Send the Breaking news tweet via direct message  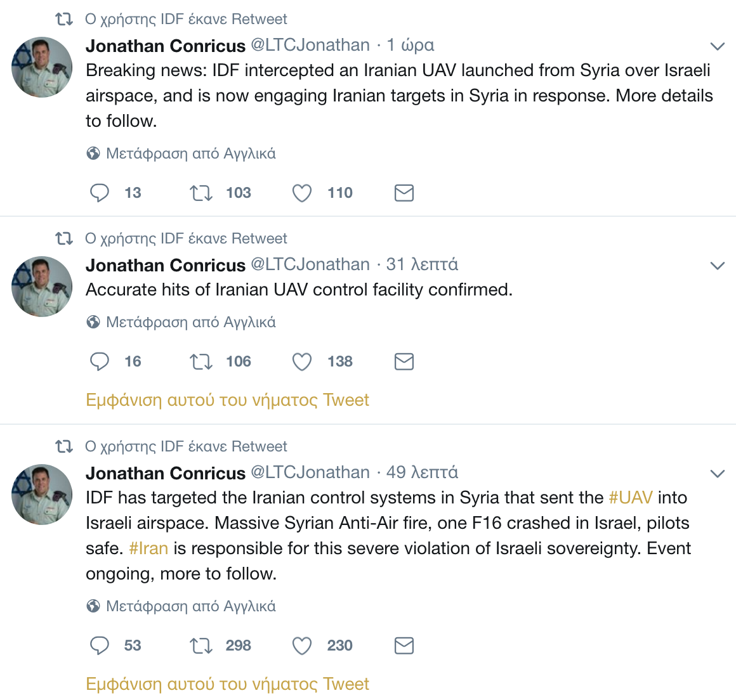[x=404, y=193]
